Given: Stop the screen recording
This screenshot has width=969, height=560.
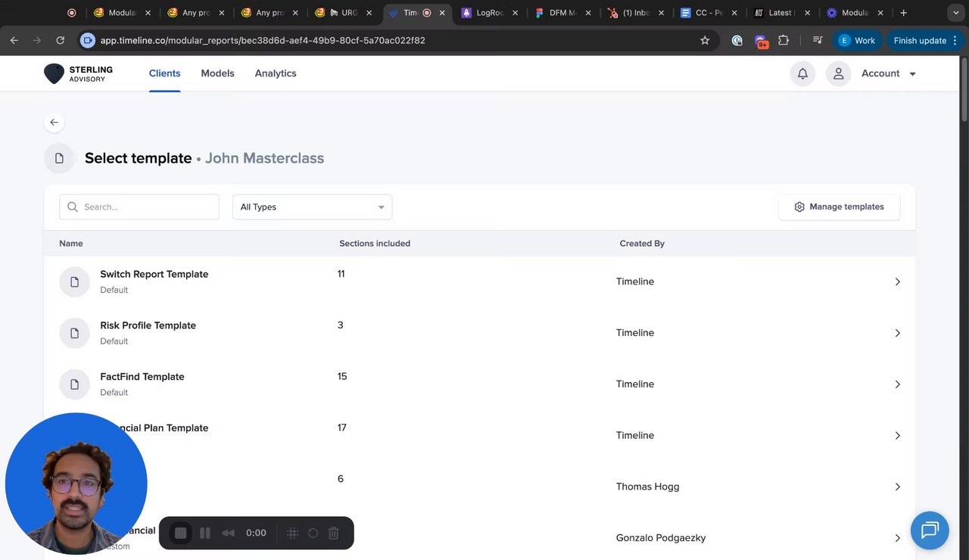Looking at the screenshot, I should (x=181, y=533).
